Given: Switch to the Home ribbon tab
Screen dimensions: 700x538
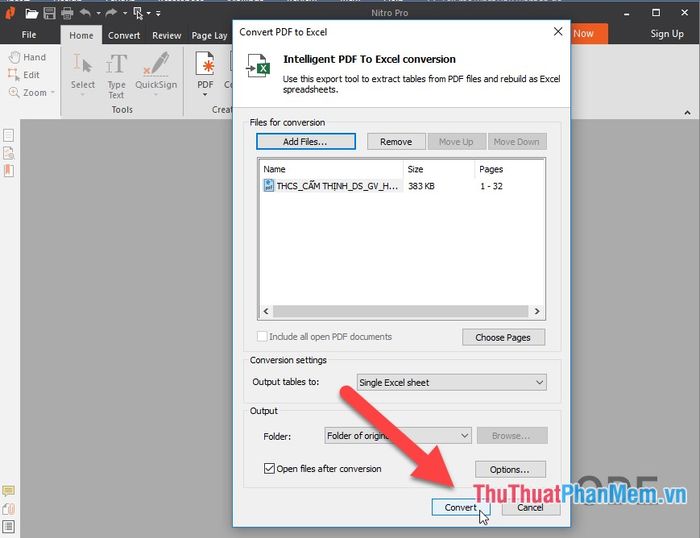Looking at the screenshot, I should pyautogui.click(x=81, y=35).
